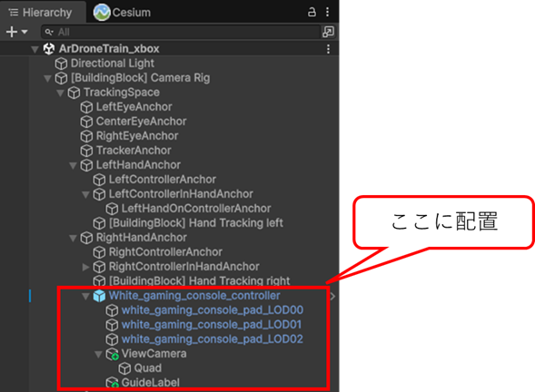
Task: Select the Hierarchy tab
Action: click(41, 13)
